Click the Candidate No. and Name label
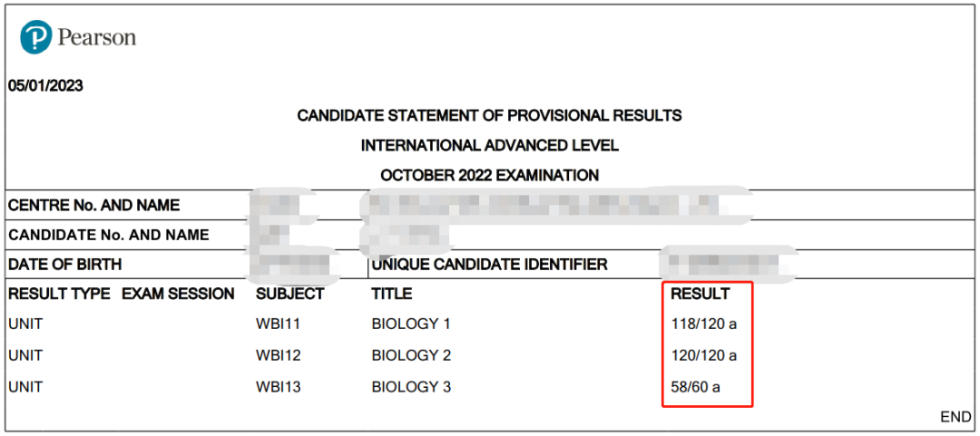Image resolution: width=980 pixels, height=436 pixels. pos(109,236)
